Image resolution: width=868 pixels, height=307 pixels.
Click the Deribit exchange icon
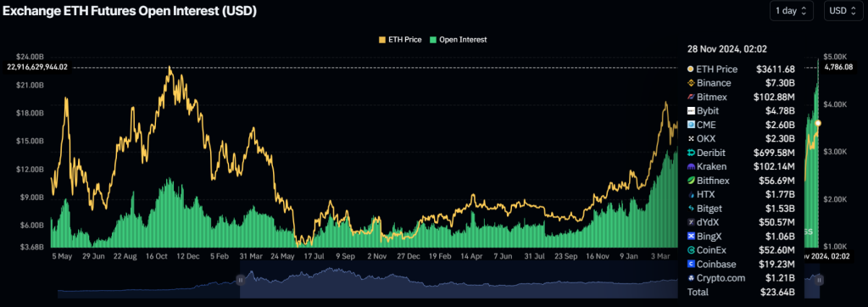(690, 153)
